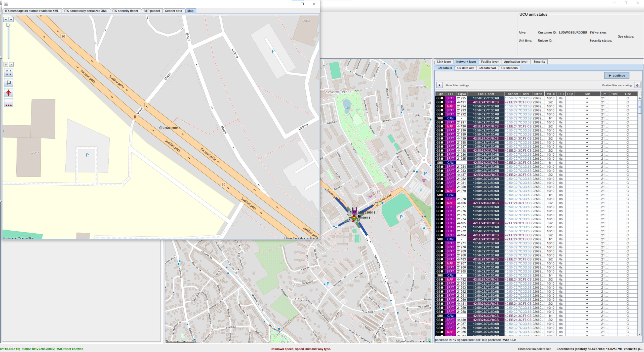Open the Link layer tab

tap(444, 62)
